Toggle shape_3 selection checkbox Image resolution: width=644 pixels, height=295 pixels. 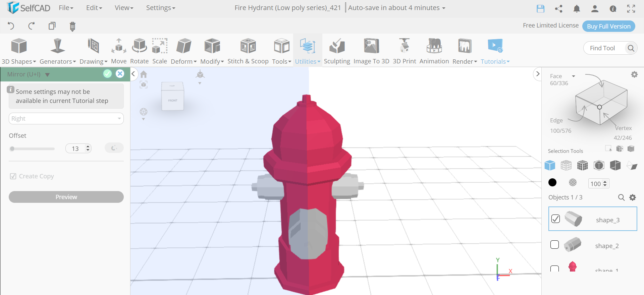click(555, 219)
